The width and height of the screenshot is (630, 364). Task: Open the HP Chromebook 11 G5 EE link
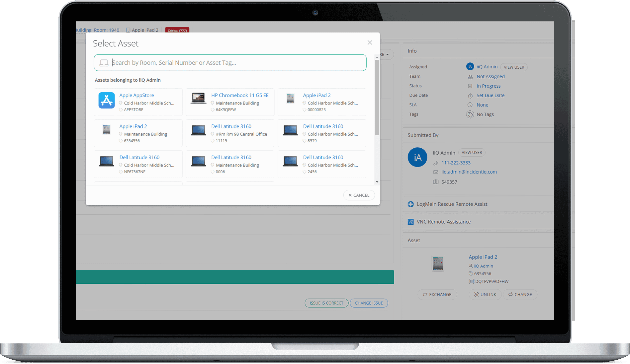point(240,95)
